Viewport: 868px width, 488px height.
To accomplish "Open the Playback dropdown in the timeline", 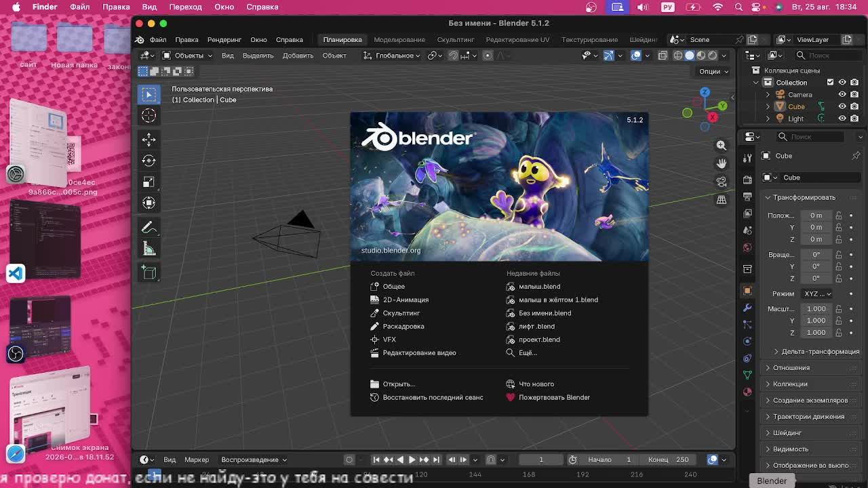I will click(254, 460).
